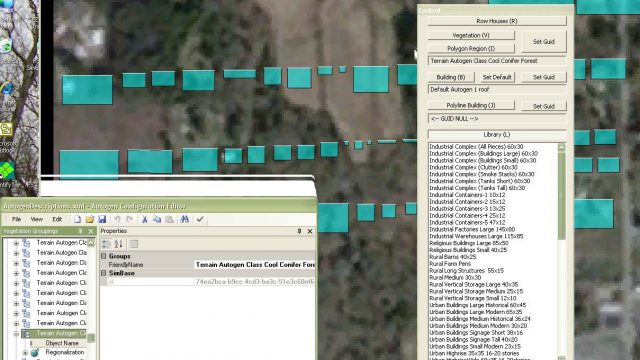Select Industrial Complex (Smoke Stacks) 60x30
Viewport: 640px width, 360px height.
pos(482,174)
